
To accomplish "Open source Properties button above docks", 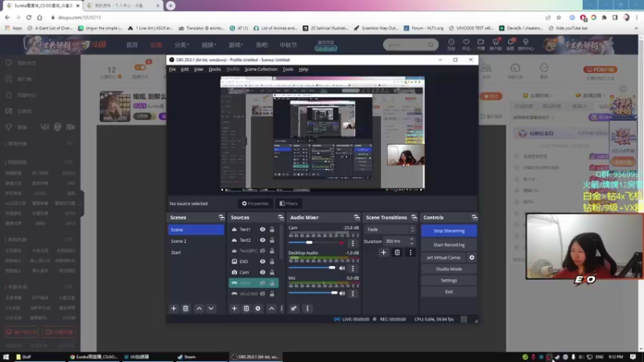I will 255,204.
